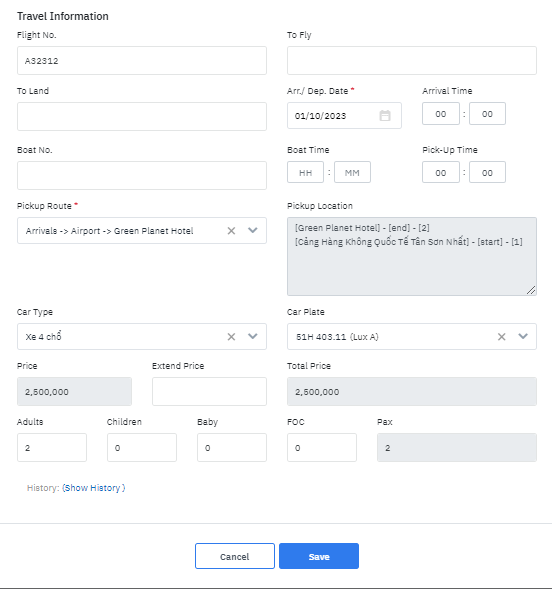
Task: Click the Cancel button
Action: pos(235,556)
